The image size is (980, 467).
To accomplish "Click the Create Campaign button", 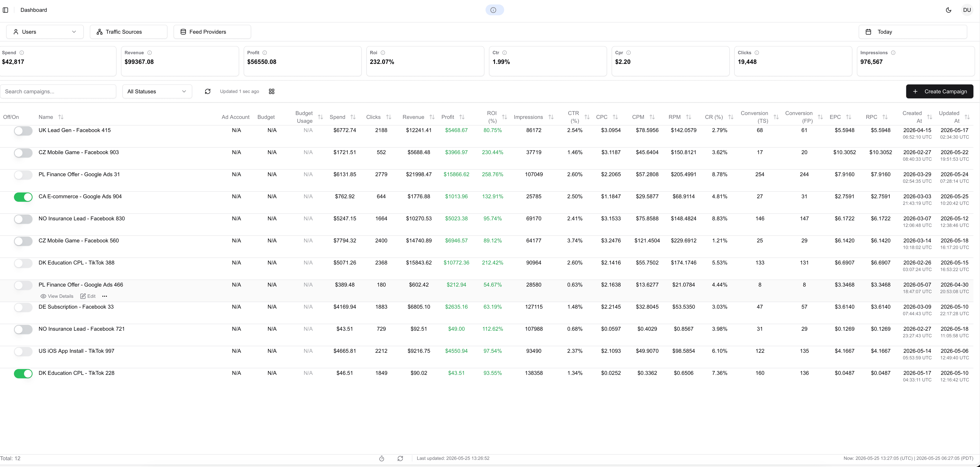I will 939,91.
